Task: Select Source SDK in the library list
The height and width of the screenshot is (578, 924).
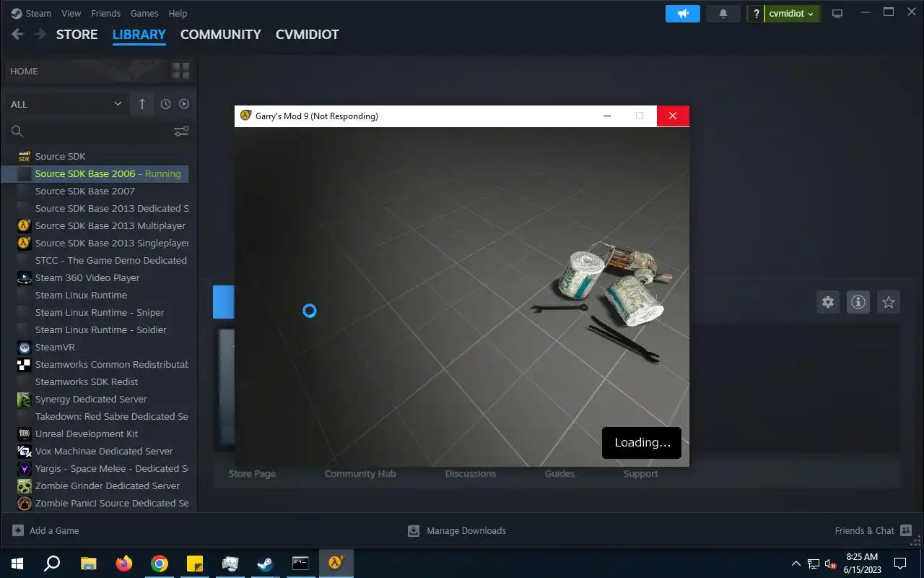Action: coord(95,156)
